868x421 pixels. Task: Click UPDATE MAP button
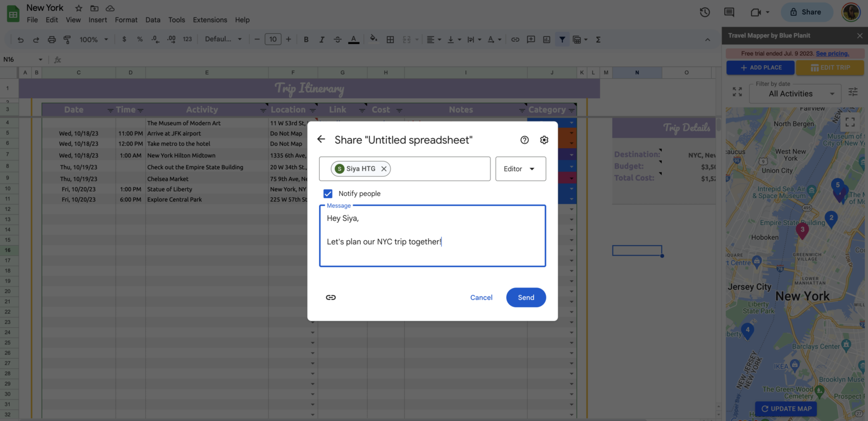coord(786,409)
